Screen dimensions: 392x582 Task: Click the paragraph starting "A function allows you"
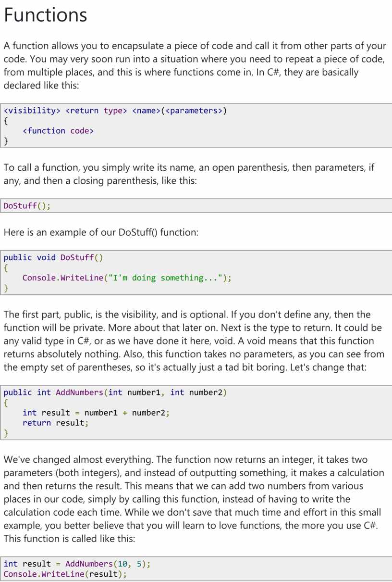click(x=195, y=65)
